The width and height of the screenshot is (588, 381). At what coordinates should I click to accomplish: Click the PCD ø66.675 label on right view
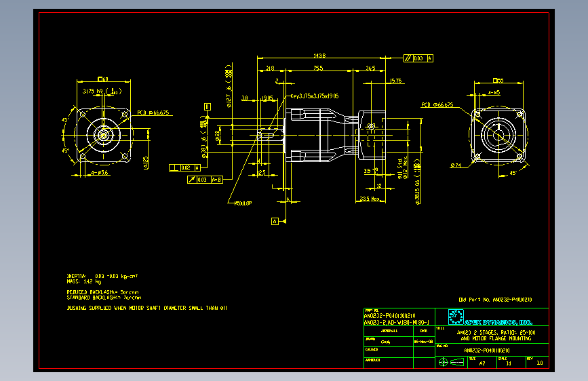pyautogui.click(x=437, y=104)
